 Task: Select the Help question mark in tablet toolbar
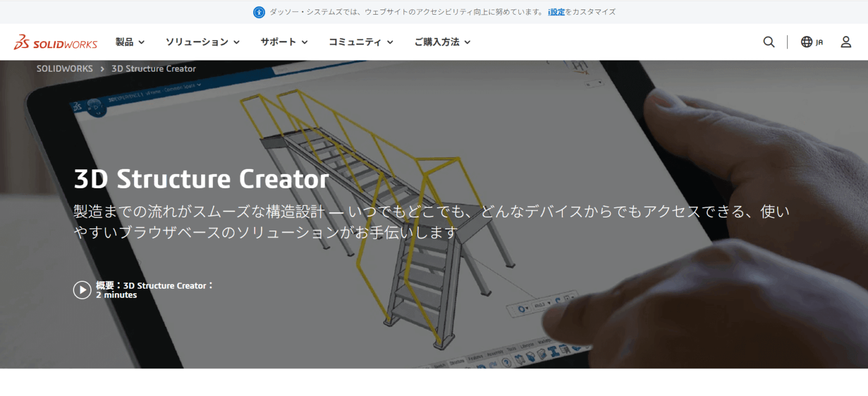coord(506,362)
